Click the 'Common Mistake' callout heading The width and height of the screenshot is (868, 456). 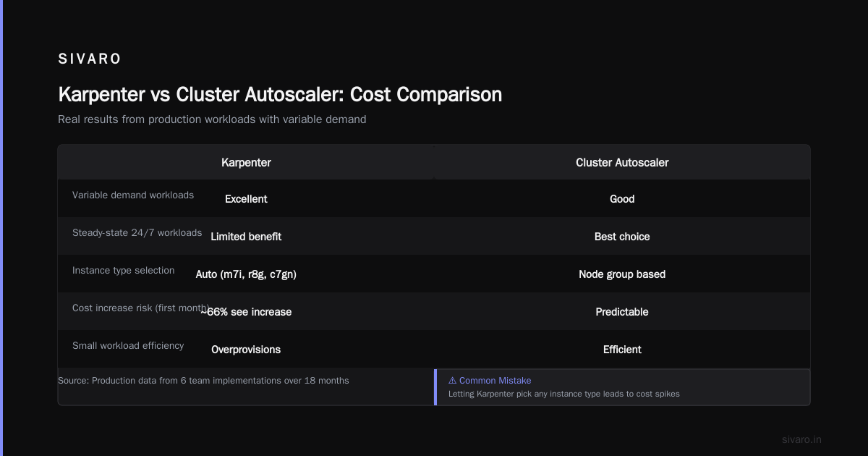pyautogui.click(x=495, y=381)
